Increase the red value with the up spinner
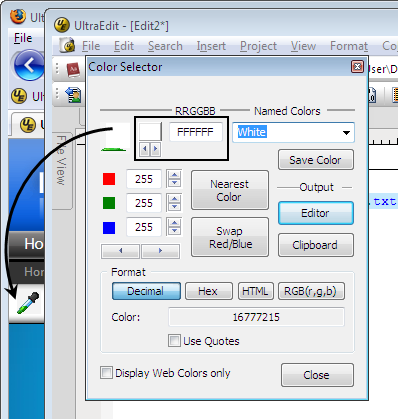The height and width of the screenshot is (419, 398). 175,175
